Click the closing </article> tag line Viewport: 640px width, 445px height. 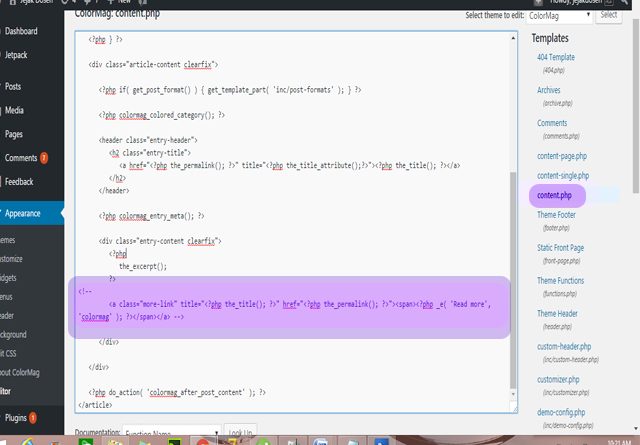[95, 405]
